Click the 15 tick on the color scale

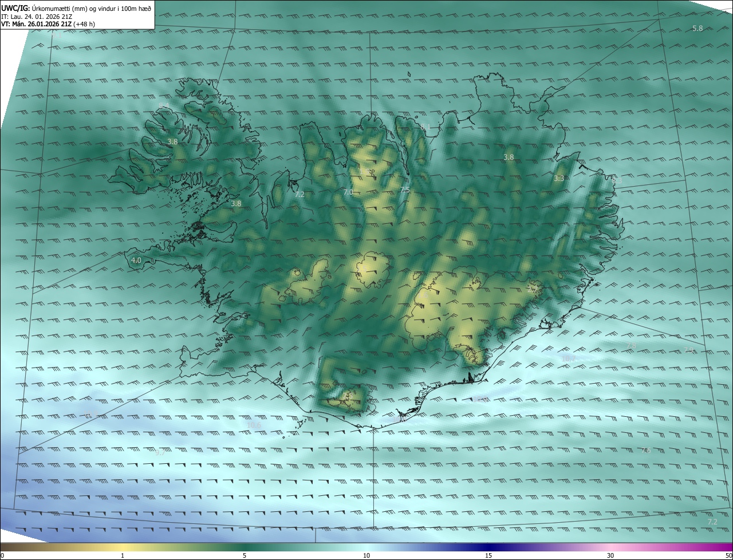pyautogui.click(x=488, y=555)
